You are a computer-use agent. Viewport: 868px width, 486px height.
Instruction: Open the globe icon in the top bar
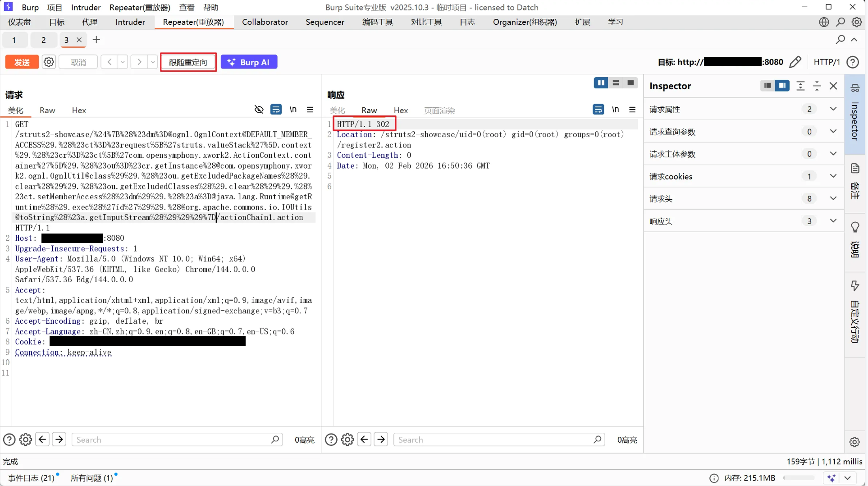click(824, 22)
